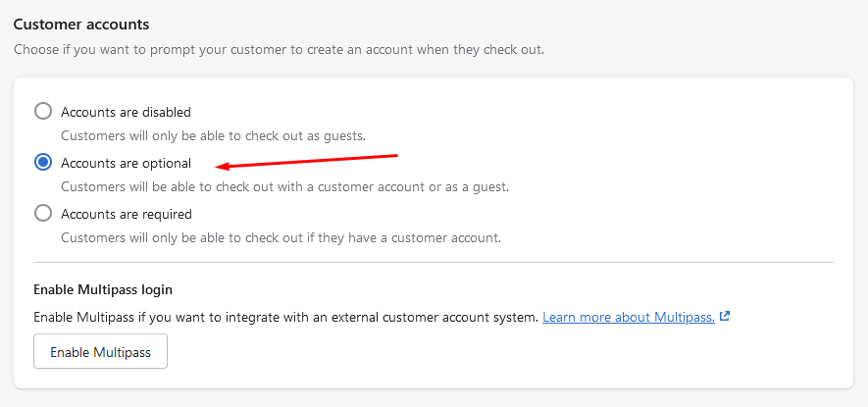Screen dimensions: 868x407
Task: Open the "Learn more about Multipass" link
Action: pyautogui.click(x=628, y=318)
